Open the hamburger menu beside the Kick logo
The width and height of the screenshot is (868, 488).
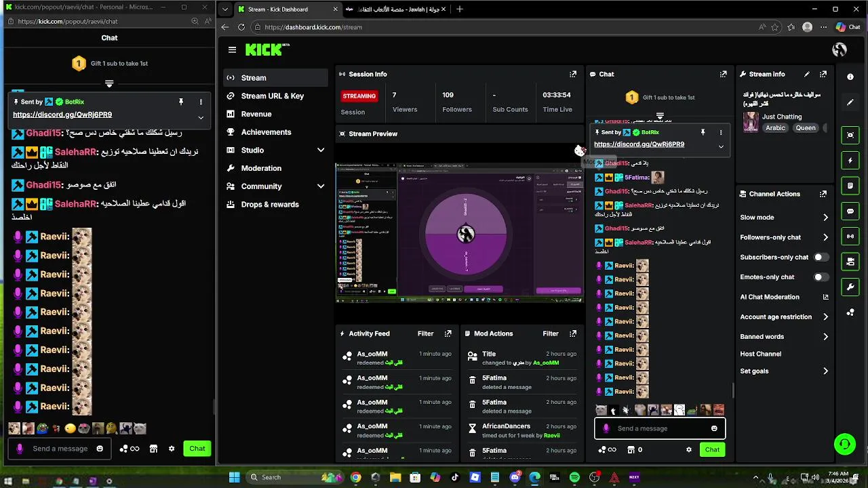click(x=232, y=49)
